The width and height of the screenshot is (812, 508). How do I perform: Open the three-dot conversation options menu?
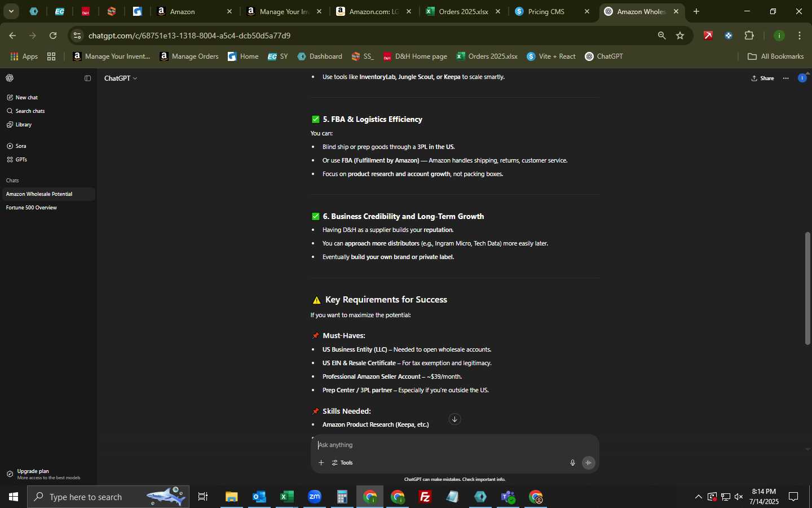point(786,78)
